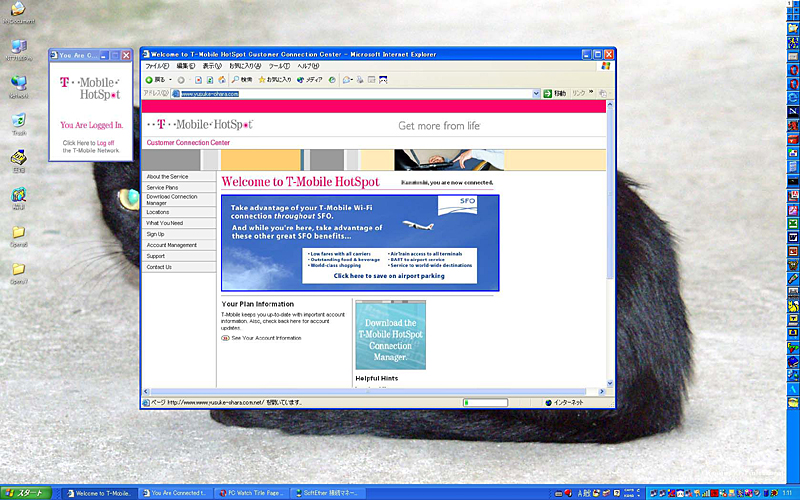
Task: Open the Tools (ツール) menu
Action: (280, 66)
